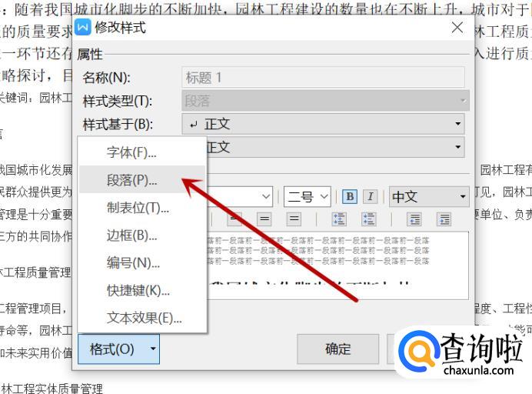This screenshot has height=394, width=532.
Task: Click the decrease paragraph spacing icon
Action: coord(368,219)
